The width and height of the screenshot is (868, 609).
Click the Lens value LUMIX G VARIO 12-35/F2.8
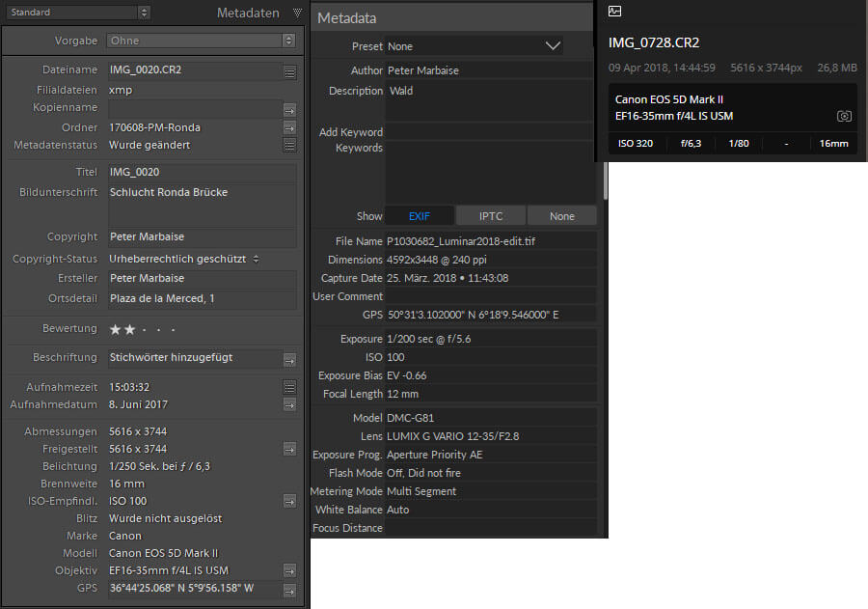coord(453,436)
